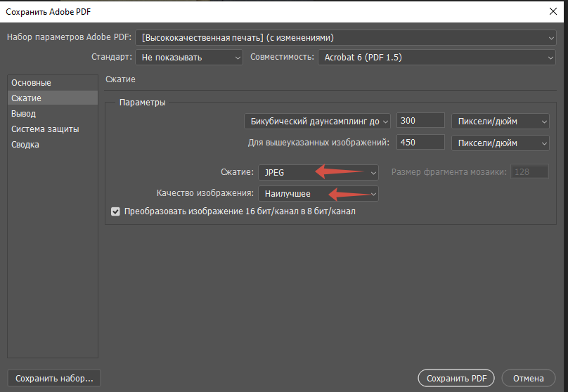Open the Система защиты section

53,129
